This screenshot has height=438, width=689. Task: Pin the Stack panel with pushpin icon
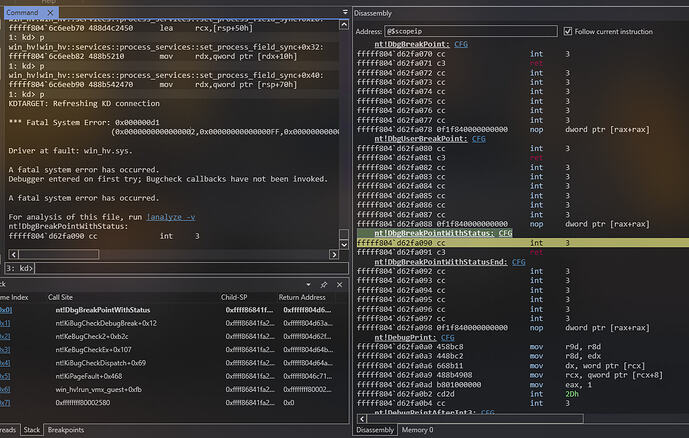click(x=325, y=285)
